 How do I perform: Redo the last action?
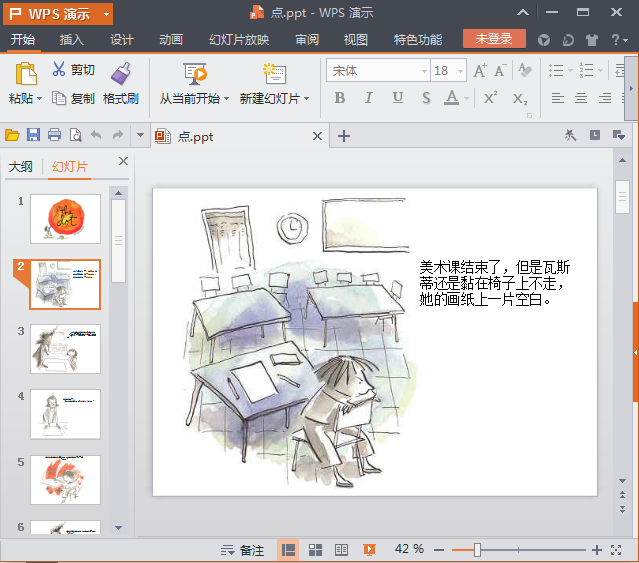pos(118,135)
